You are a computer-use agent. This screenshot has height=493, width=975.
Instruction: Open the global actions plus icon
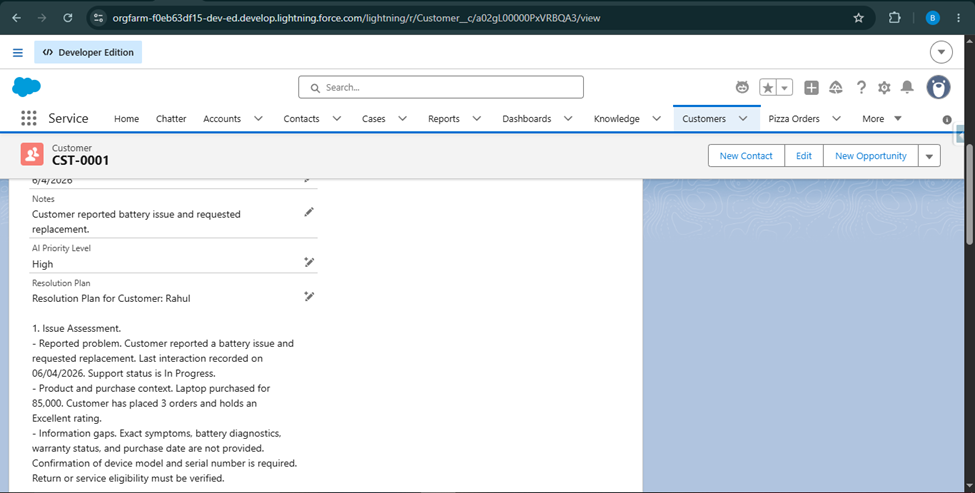pyautogui.click(x=811, y=88)
